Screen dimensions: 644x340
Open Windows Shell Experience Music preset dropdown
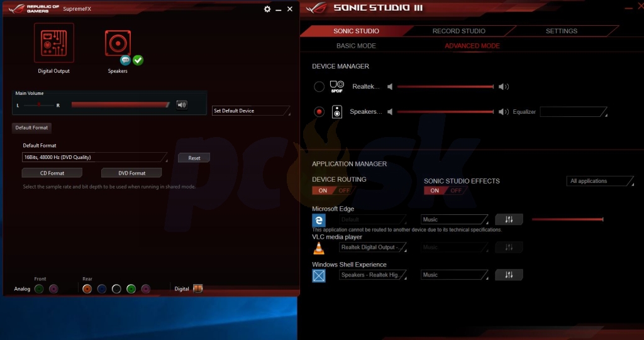pos(454,275)
